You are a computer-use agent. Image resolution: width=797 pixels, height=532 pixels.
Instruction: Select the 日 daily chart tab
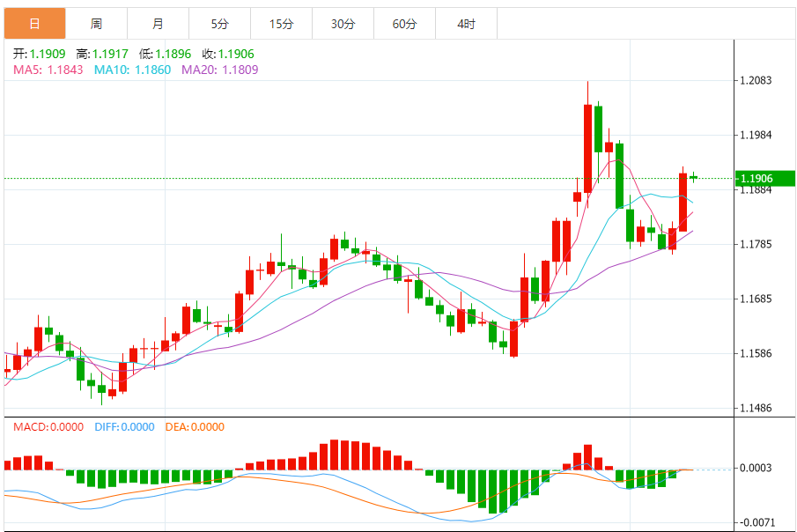point(34,24)
